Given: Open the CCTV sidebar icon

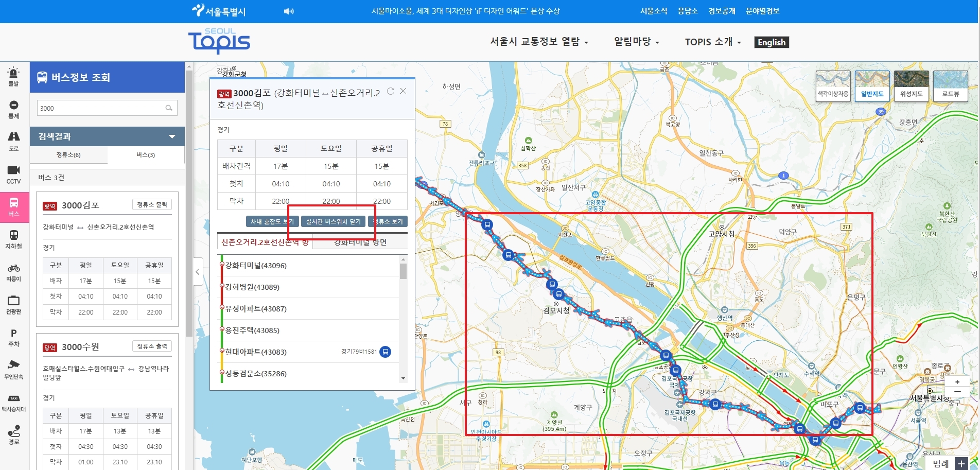Looking at the screenshot, I should tap(14, 175).
